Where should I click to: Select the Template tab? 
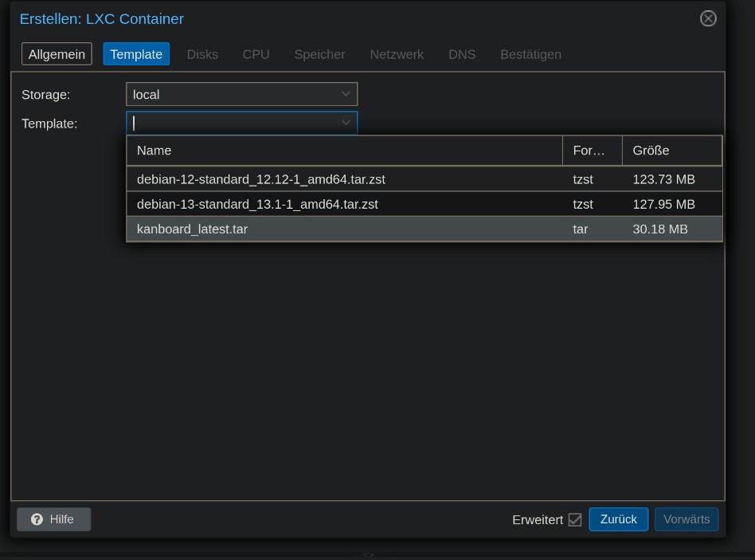pyautogui.click(x=136, y=54)
